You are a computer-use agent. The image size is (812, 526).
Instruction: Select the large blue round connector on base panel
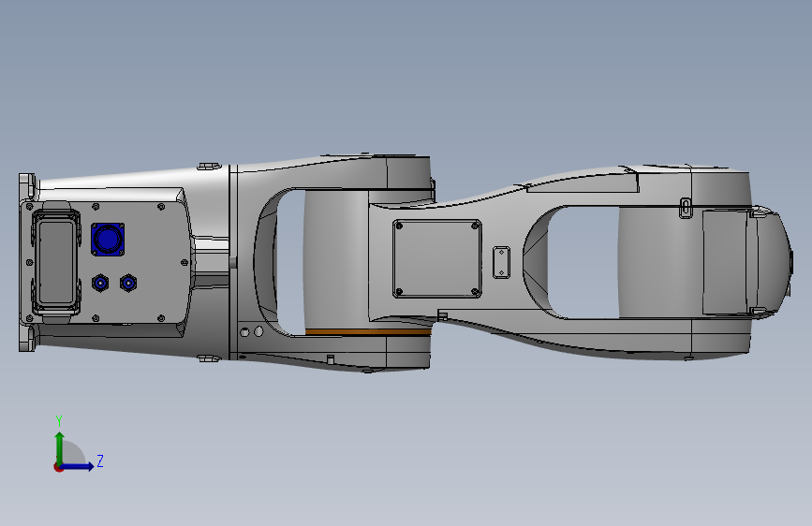(108, 240)
